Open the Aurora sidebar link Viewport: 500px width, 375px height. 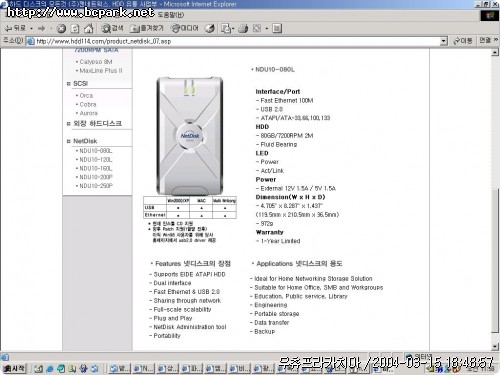point(88,113)
